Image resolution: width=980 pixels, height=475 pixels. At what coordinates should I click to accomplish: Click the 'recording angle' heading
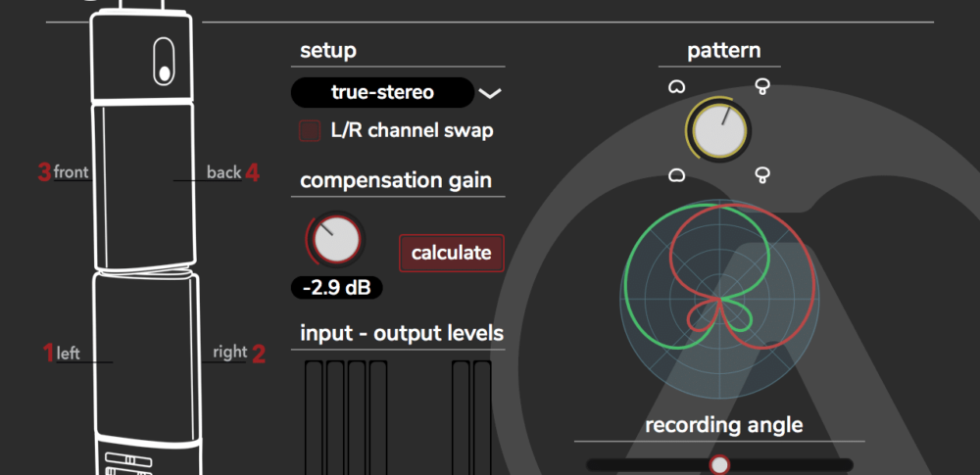pyautogui.click(x=724, y=426)
